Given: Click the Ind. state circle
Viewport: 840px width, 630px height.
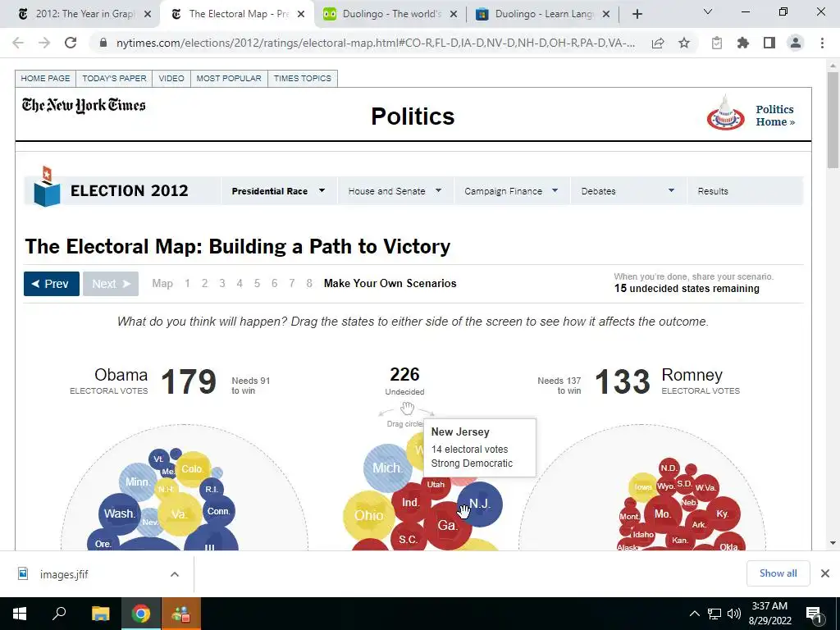Looking at the screenshot, I should 411,503.
